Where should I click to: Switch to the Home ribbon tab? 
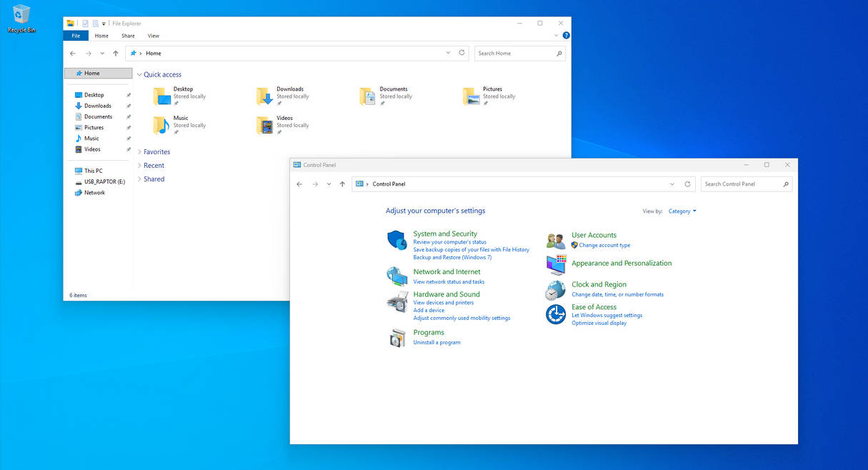coord(101,36)
